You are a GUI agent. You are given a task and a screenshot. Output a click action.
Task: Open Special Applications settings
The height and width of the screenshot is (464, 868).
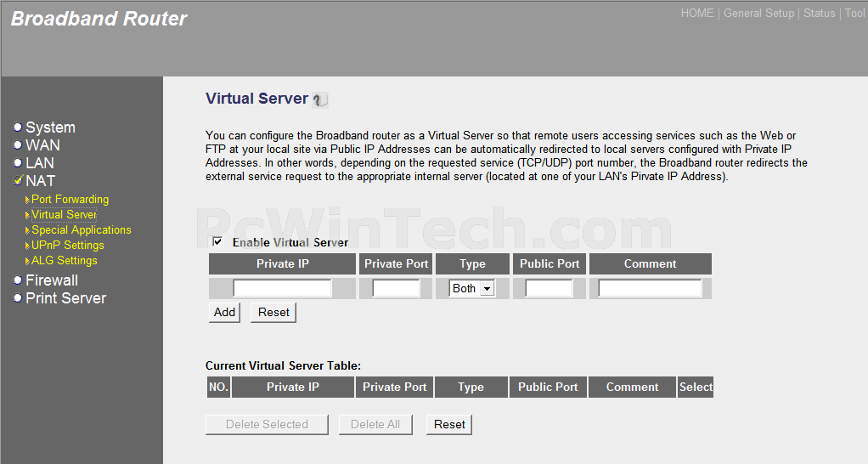[x=82, y=229]
